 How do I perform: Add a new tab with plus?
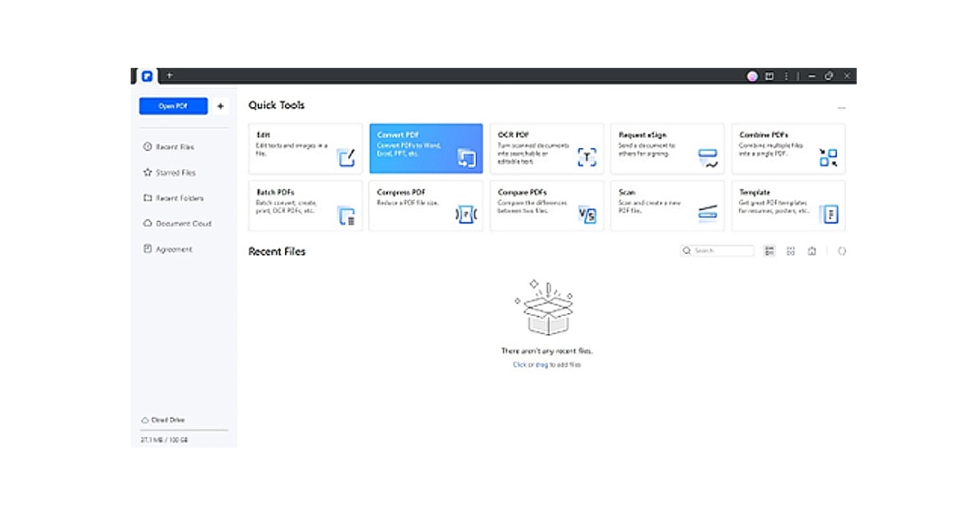(170, 75)
